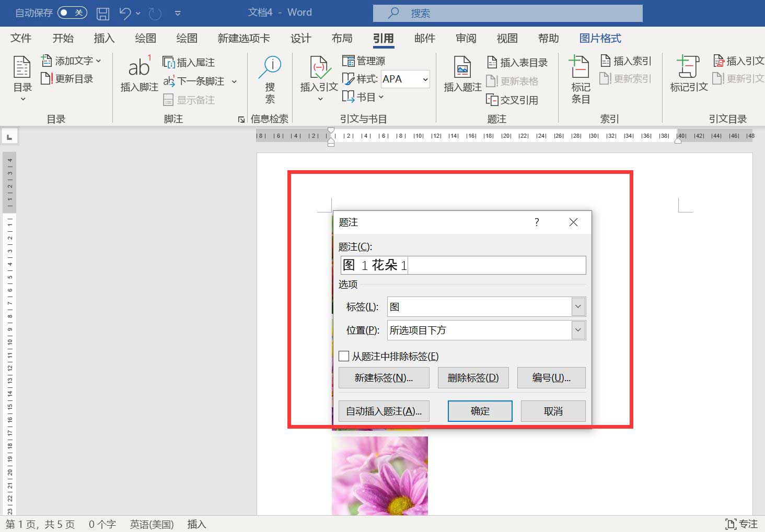Click the 编号 numbering button
This screenshot has width=765, height=532.
coord(551,378)
